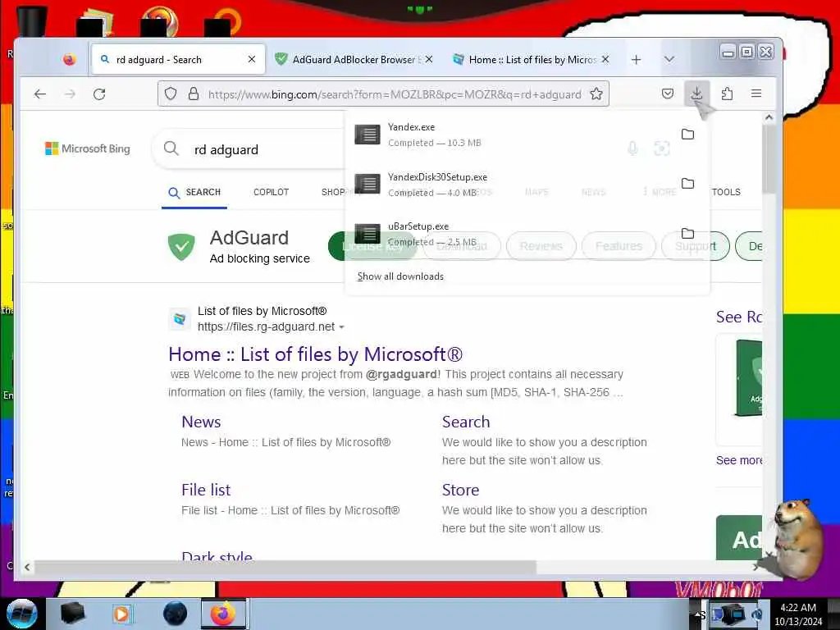Viewport: 840px width, 630px height.
Task: Click the Bing search magnifier icon
Action: [x=171, y=148]
